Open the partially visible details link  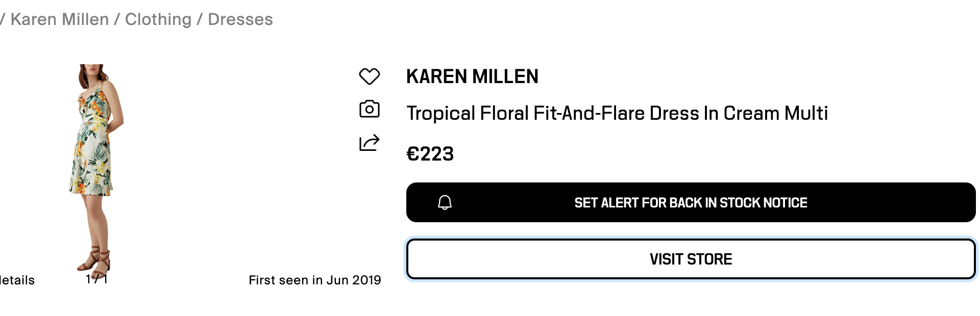(17, 280)
